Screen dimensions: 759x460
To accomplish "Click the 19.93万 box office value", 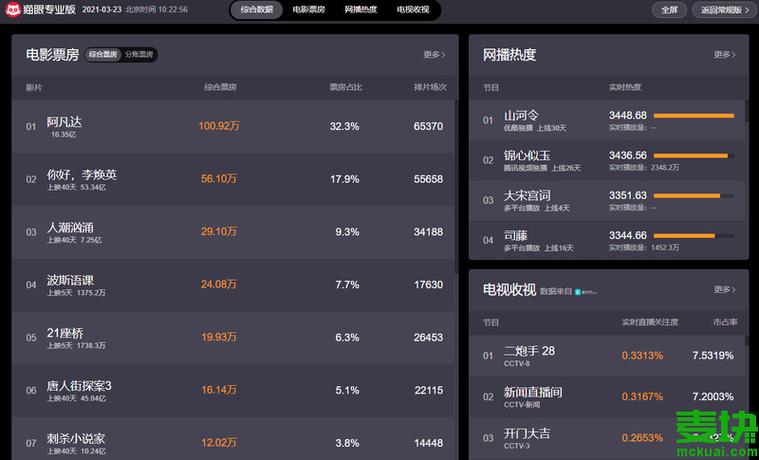I will coord(219,337).
